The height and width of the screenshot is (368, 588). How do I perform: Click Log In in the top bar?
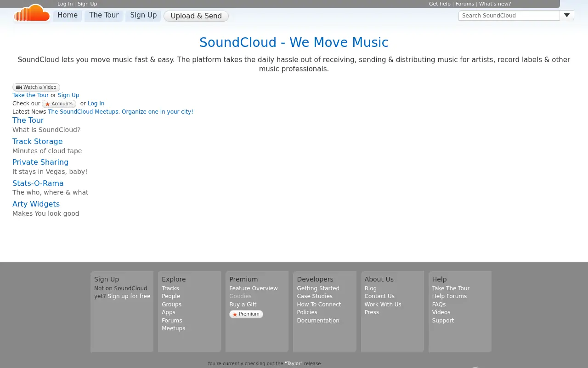coord(65,4)
